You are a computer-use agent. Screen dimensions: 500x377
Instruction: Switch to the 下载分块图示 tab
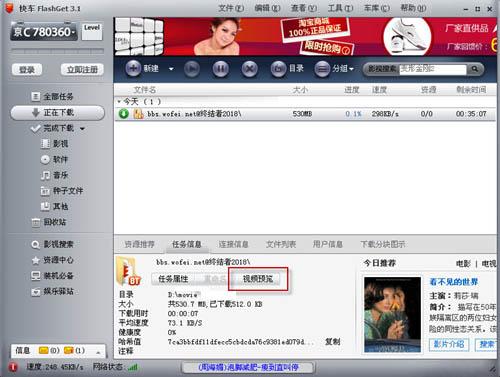coord(383,244)
